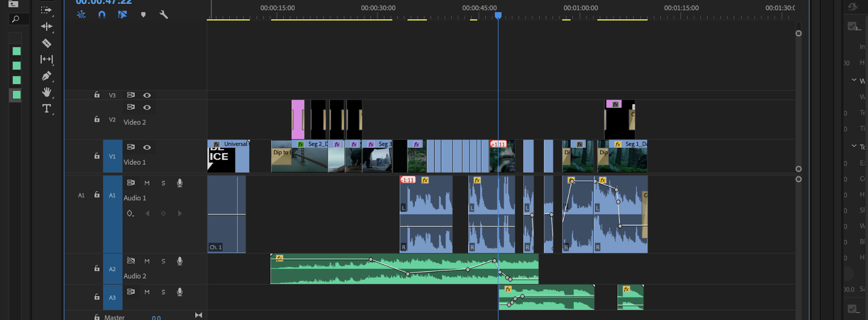Toggle Linked Selection button

pyautogui.click(x=122, y=14)
